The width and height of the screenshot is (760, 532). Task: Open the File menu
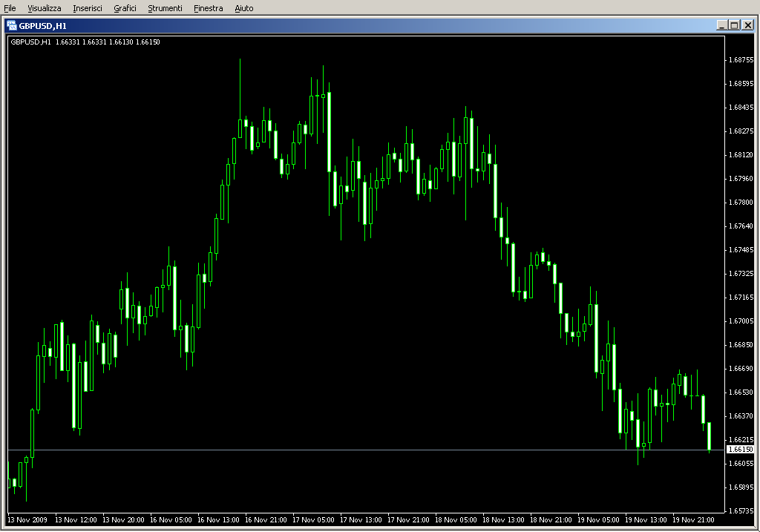(10, 8)
